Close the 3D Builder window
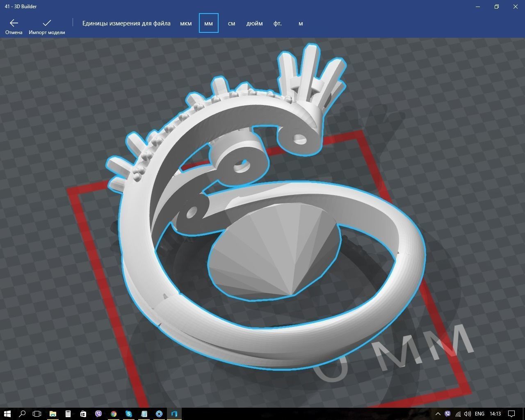The image size is (525, 420). click(516, 7)
